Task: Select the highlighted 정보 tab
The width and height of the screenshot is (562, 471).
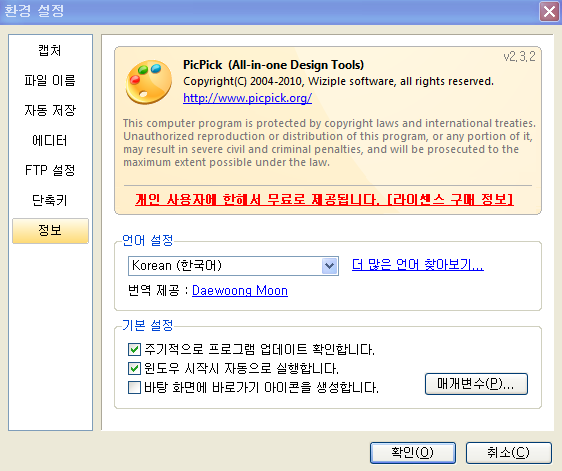Action: tap(50, 230)
